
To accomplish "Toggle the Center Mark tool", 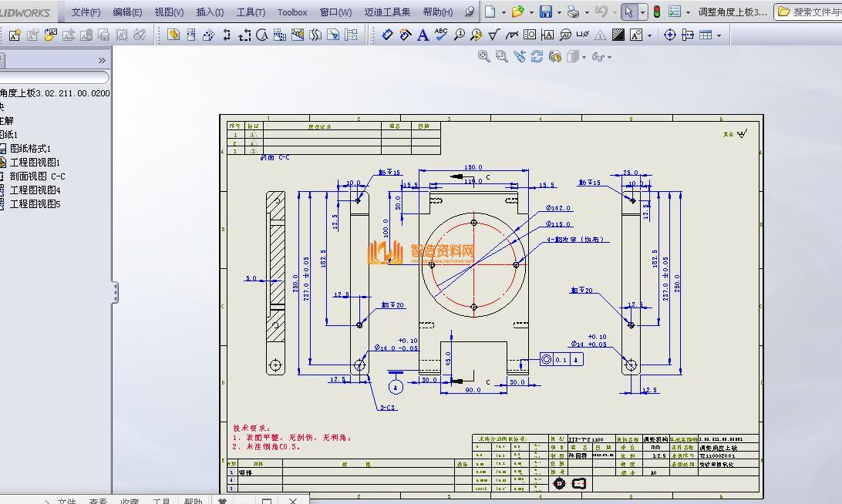I will 669,35.
